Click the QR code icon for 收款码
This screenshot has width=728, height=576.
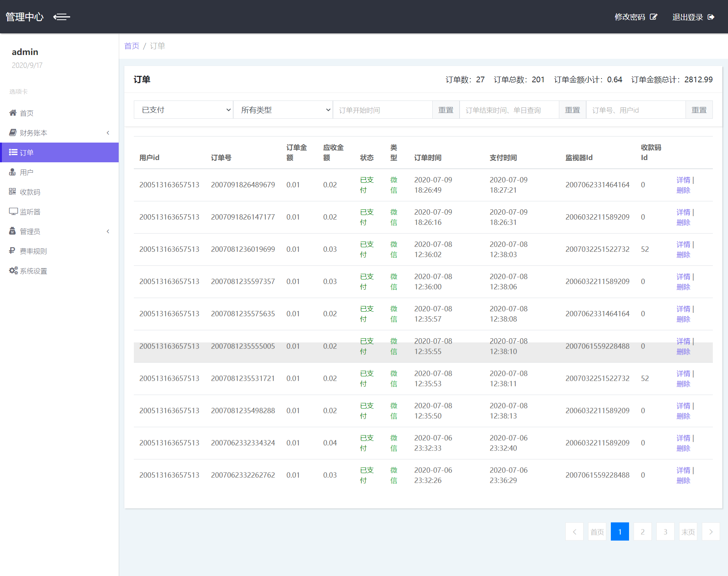pos(13,191)
